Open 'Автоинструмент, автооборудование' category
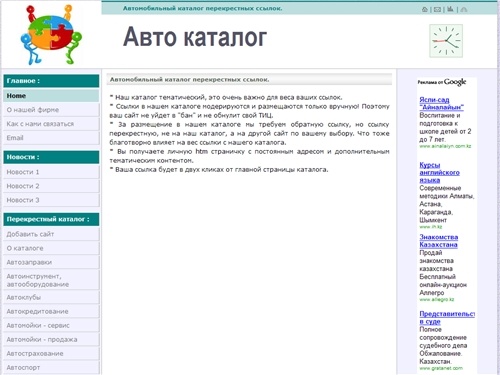 point(51,280)
